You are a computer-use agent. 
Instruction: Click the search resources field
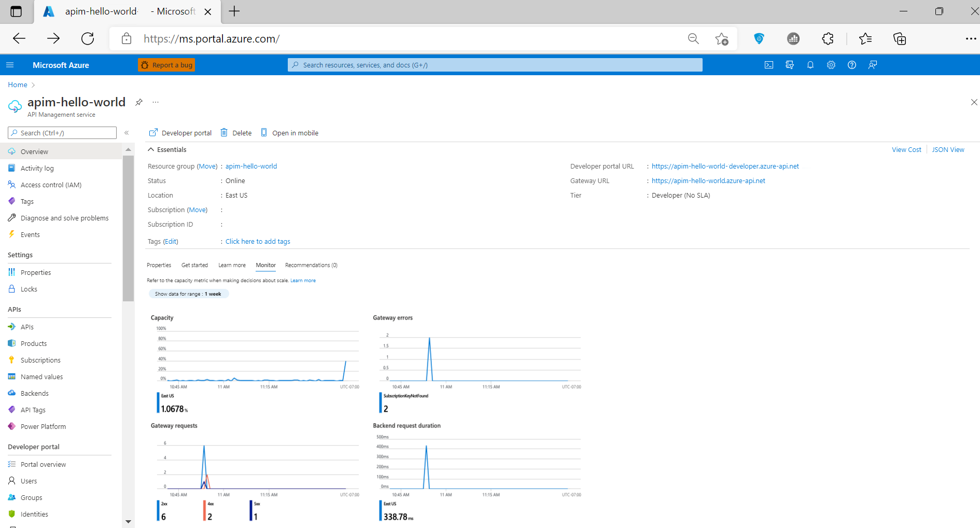(x=494, y=65)
